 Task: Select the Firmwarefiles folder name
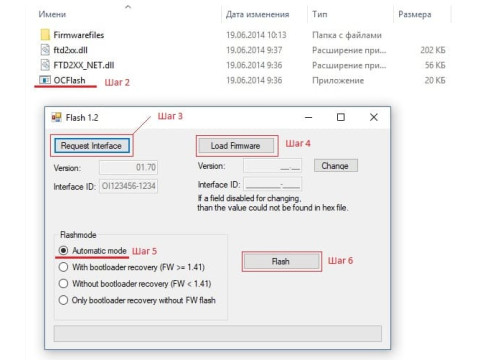79,35
